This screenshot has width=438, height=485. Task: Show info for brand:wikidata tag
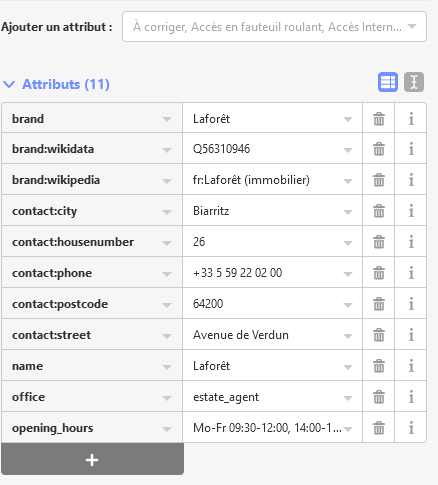411,149
